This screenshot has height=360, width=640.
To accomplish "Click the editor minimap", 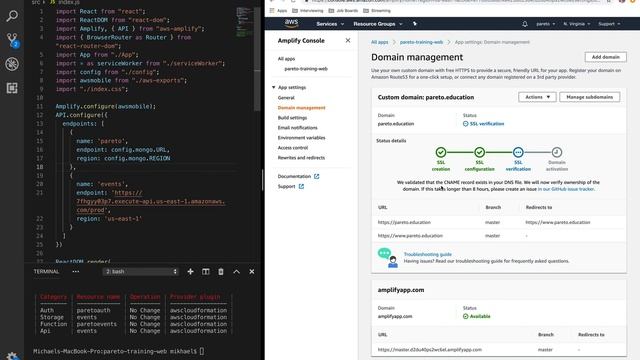I will (244, 22).
